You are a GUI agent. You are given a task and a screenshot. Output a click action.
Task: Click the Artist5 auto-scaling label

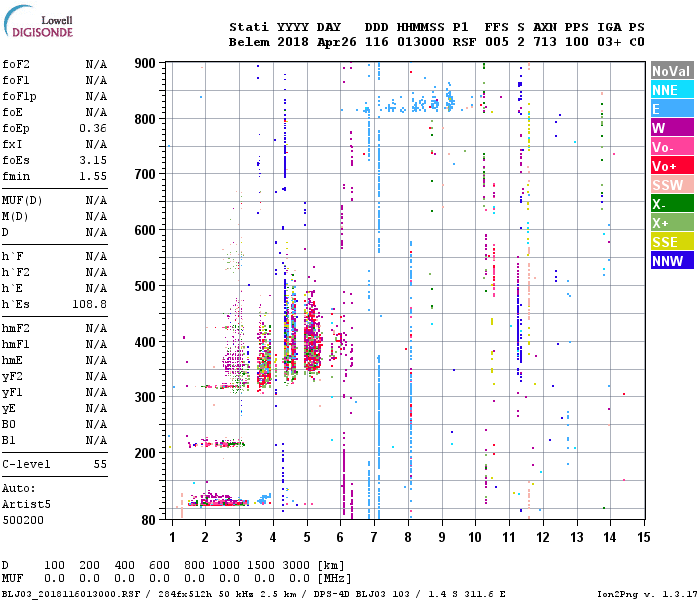(x=26, y=504)
